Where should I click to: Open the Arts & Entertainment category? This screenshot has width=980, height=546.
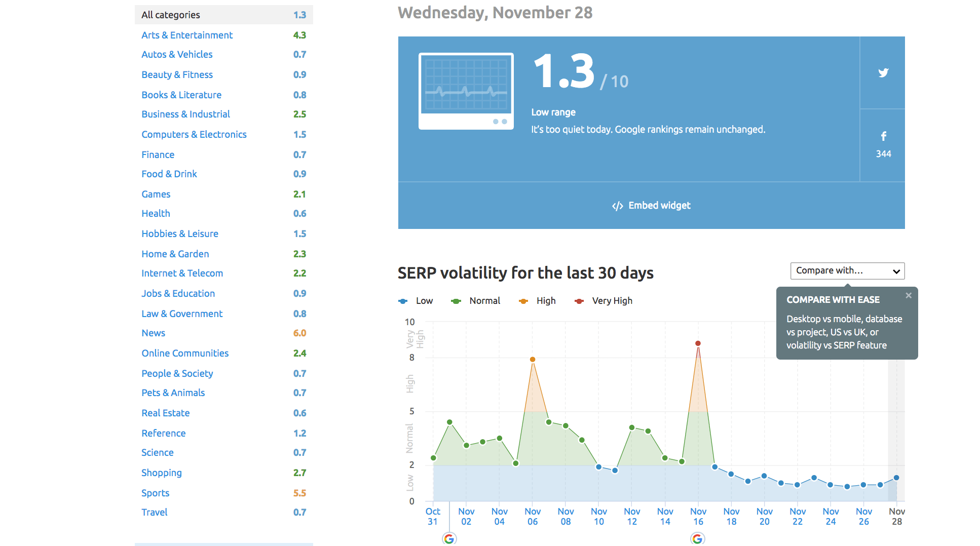pyautogui.click(x=187, y=35)
